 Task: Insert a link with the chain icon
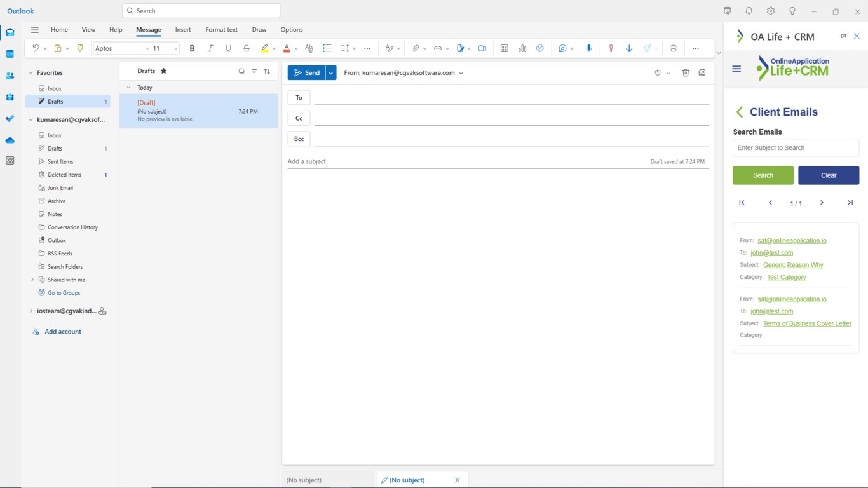[438, 48]
